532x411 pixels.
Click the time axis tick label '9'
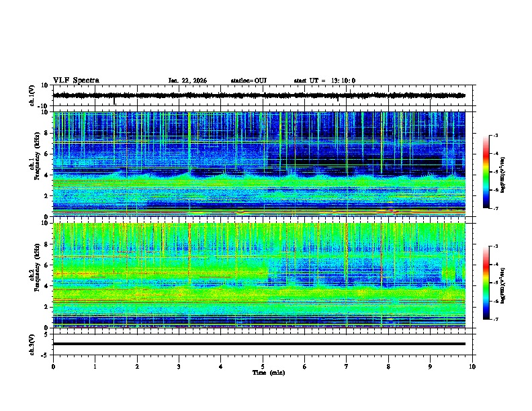pyautogui.click(x=430, y=367)
